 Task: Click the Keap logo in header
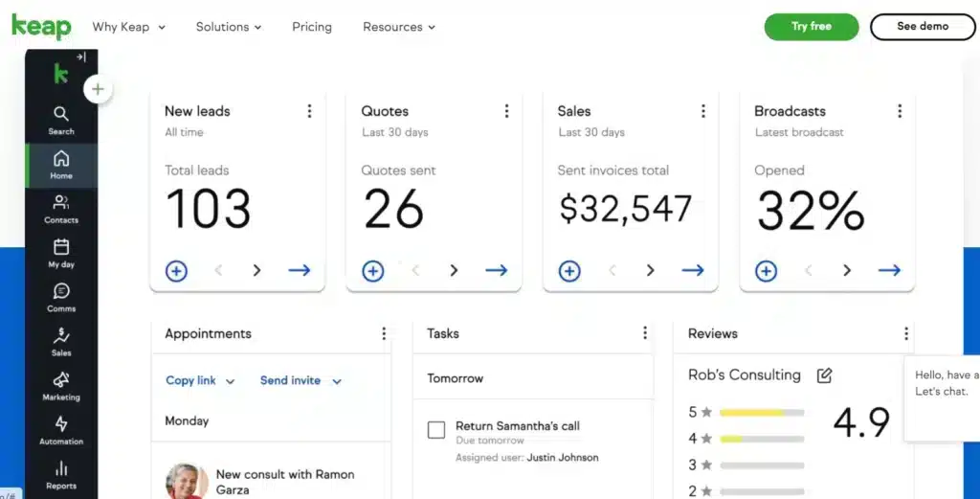tap(41, 26)
